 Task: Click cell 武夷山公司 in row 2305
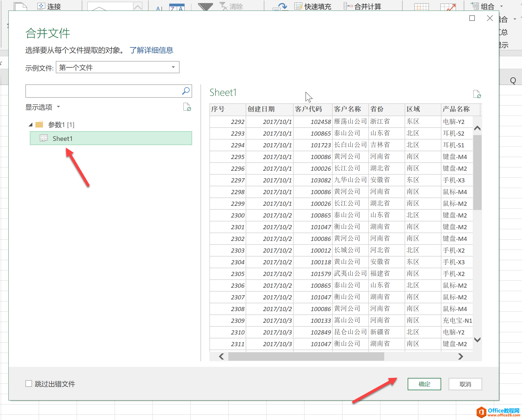(351, 274)
